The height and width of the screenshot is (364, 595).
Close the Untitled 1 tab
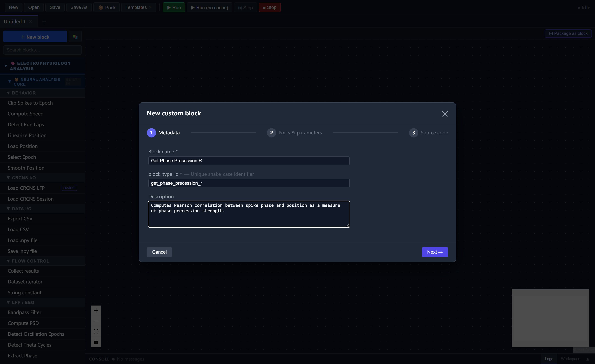[x=31, y=21]
